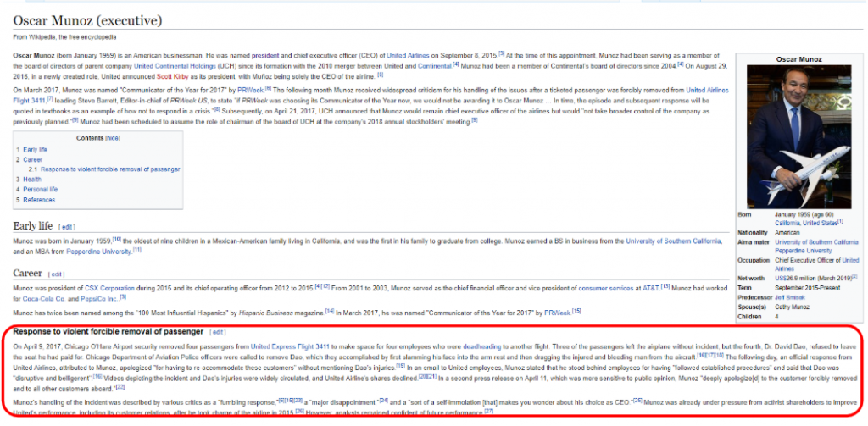The height and width of the screenshot is (426, 868).
Task: Select infobox title Oscar Munoz
Action: pos(798,59)
